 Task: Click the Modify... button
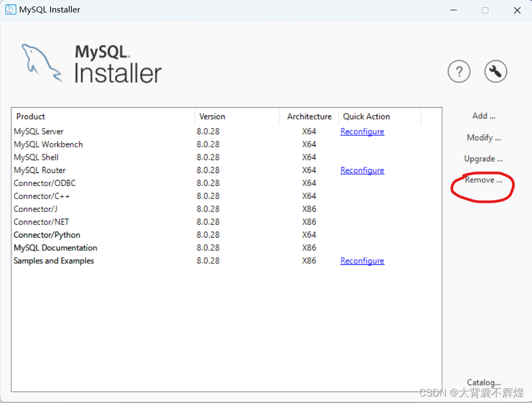(484, 138)
